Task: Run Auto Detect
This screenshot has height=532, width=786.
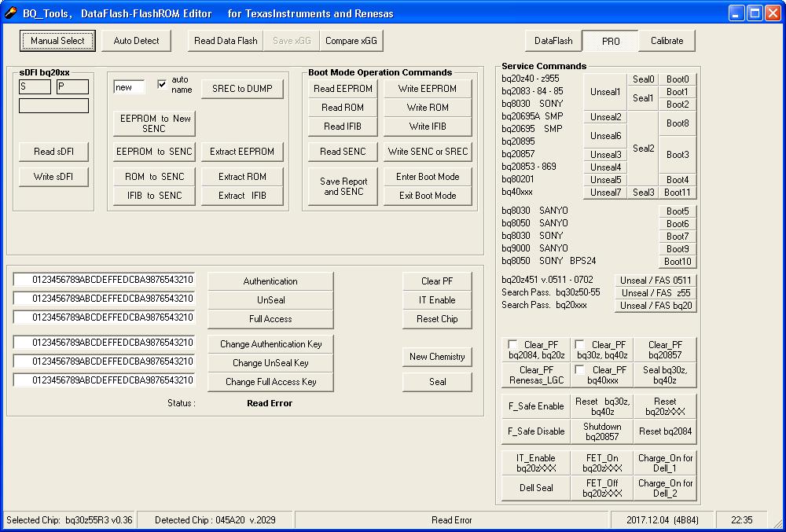Action: [136, 41]
